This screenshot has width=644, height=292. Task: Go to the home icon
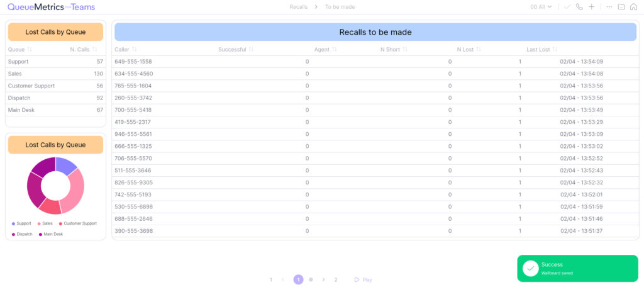(x=633, y=7)
